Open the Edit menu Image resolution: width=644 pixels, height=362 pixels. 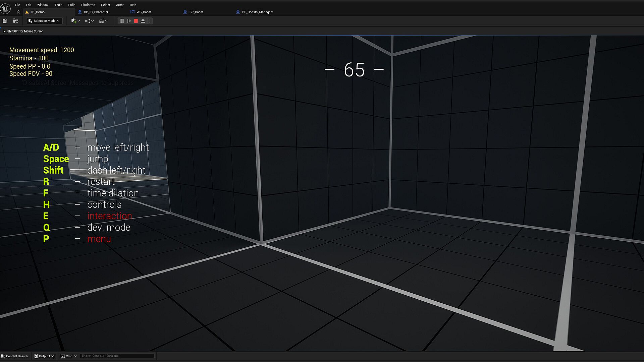click(29, 5)
